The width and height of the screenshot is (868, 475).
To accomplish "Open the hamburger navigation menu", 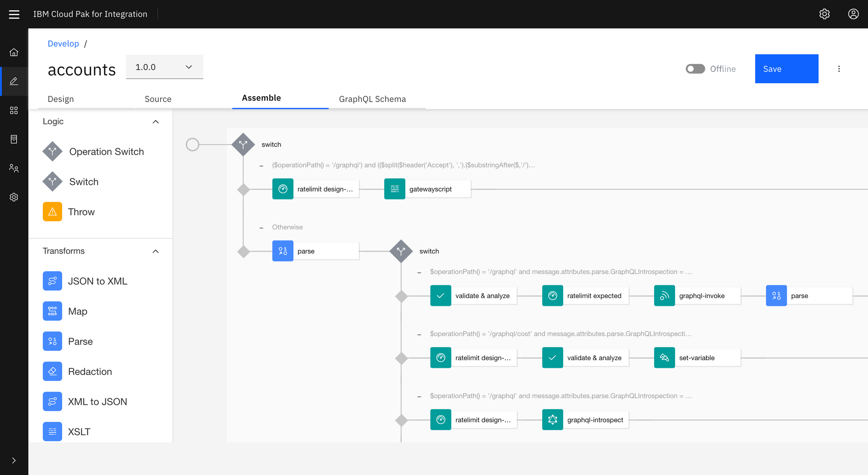I will click(14, 14).
